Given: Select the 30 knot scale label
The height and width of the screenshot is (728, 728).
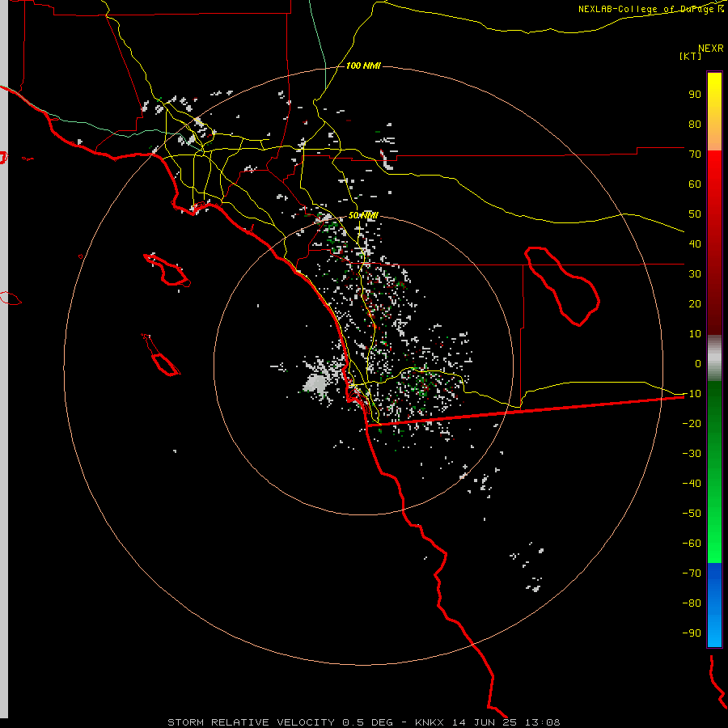Looking at the screenshot, I should [695, 274].
